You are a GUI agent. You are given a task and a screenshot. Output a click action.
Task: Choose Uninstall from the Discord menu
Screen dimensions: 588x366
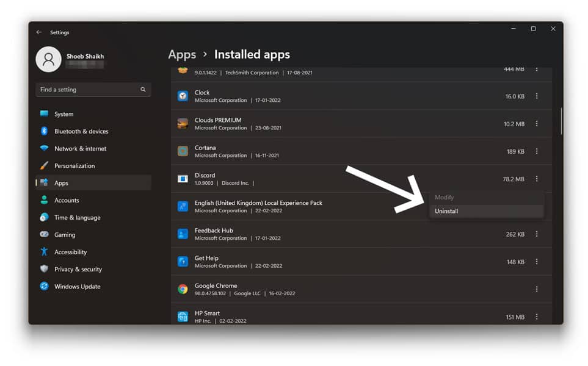pos(487,211)
